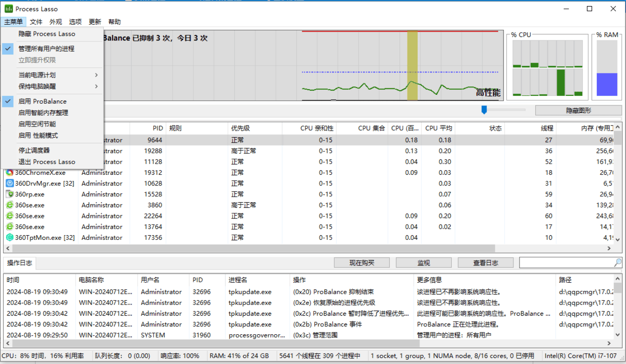The width and height of the screenshot is (626, 364).
Task: Open the 选项 menu in the menu bar
Action: pos(75,22)
